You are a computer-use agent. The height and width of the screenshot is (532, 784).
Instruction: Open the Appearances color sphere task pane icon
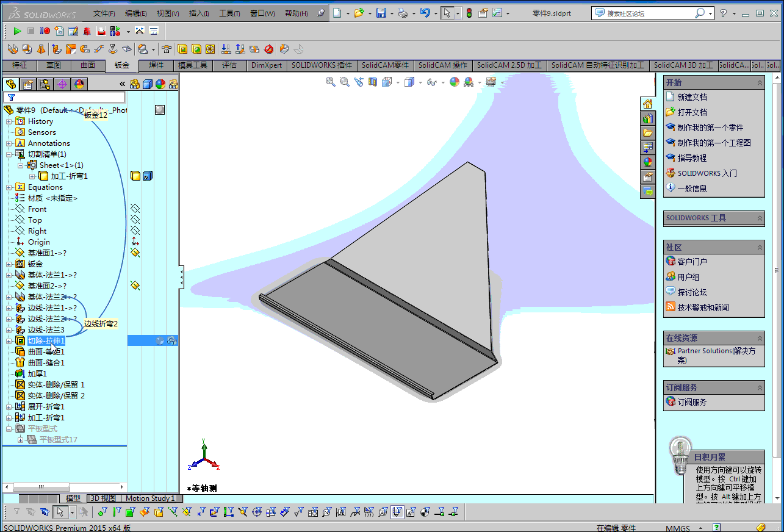tap(647, 162)
